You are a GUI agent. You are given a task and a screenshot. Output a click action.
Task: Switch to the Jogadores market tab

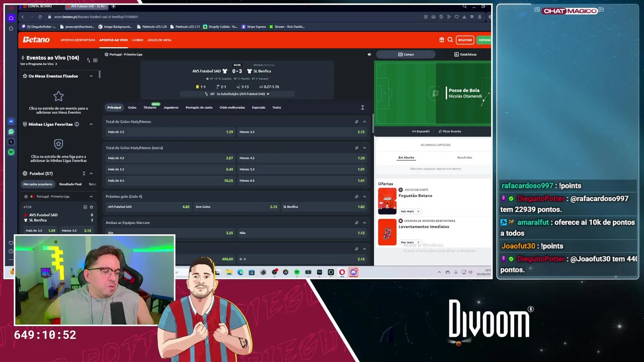(x=171, y=108)
